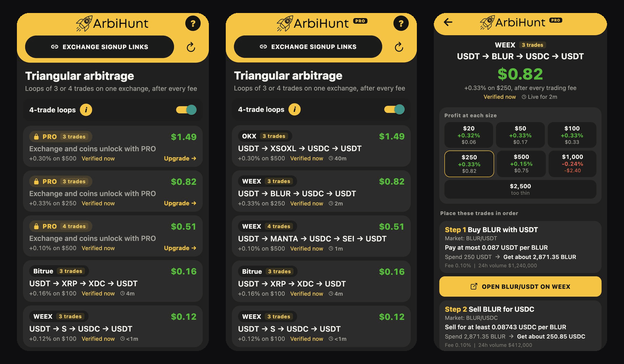Click Upgrade link on the $0.82 locked card
This screenshot has width=624, height=364.
(180, 203)
